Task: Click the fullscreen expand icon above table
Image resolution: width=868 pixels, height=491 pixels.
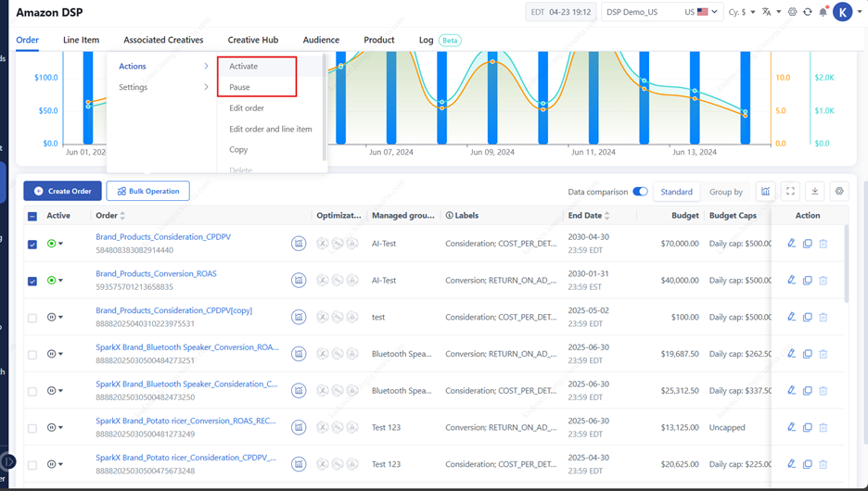Action: 790,192
